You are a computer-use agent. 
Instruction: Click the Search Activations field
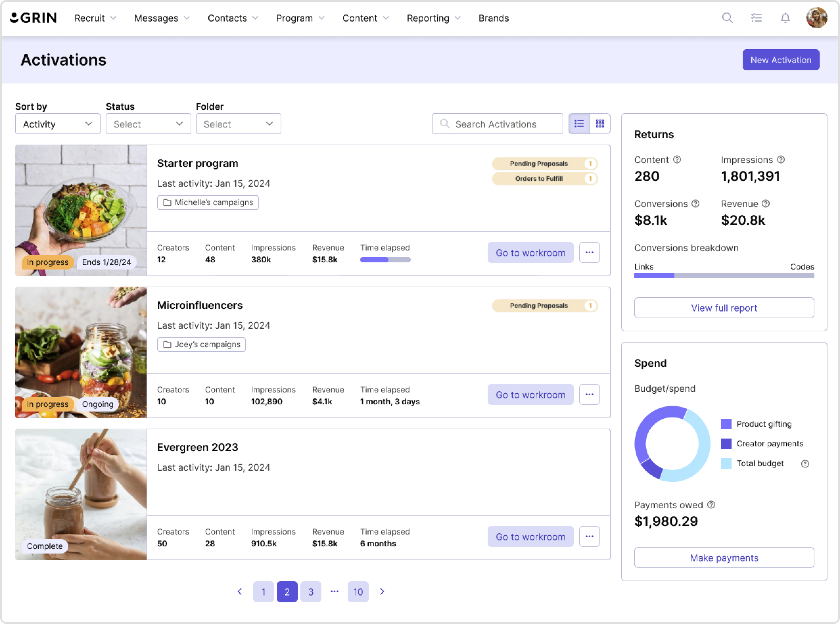[497, 124]
